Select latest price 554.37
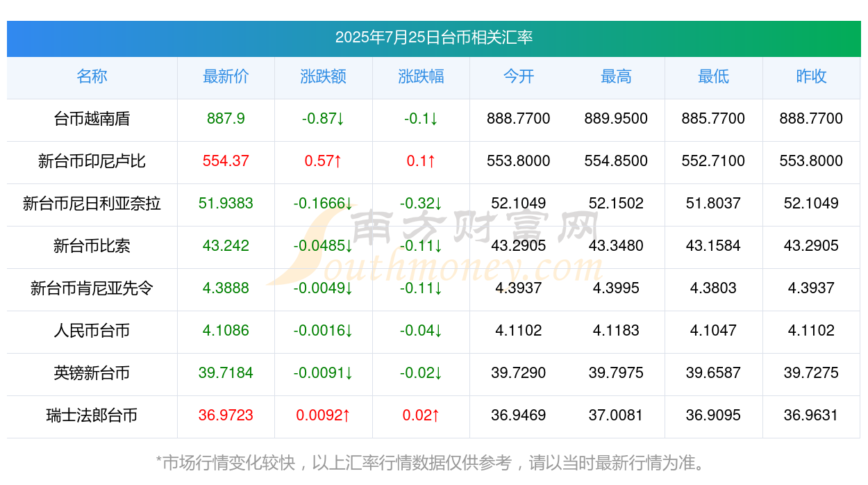This screenshot has width=868, height=485. [x=226, y=161]
